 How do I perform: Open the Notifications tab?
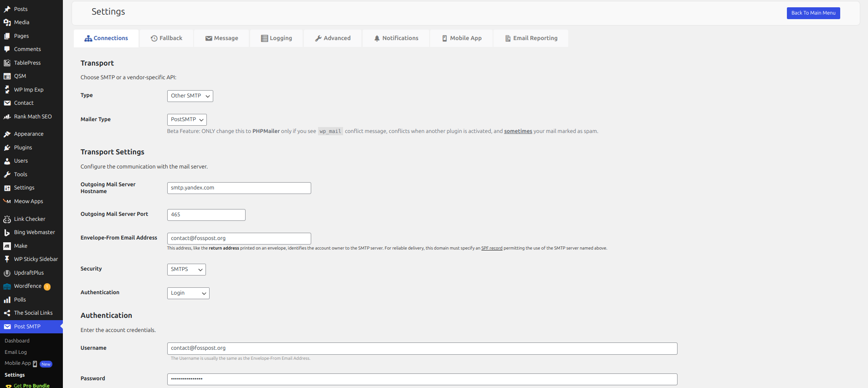pyautogui.click(x=396, y=38)
